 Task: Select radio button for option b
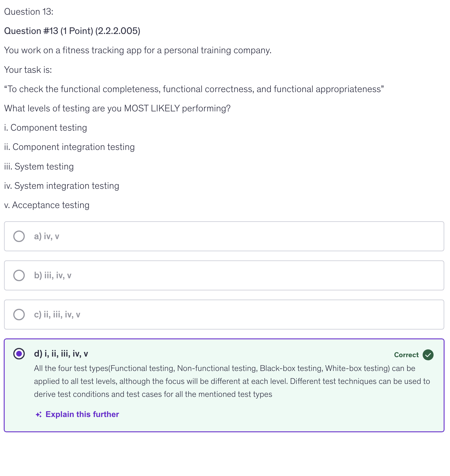pos(19,275)
